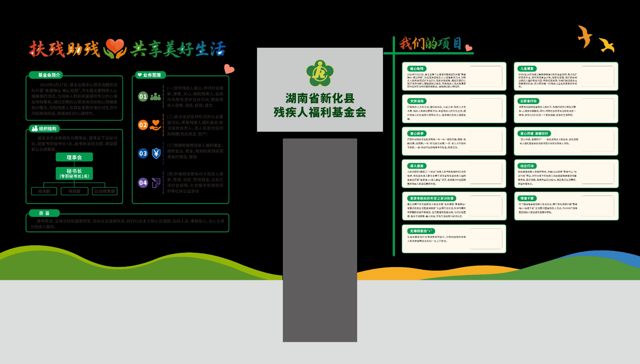Open the 重建脊髓损伤希望之家训练营 project label
640x364 pixels.
(432, 198)
